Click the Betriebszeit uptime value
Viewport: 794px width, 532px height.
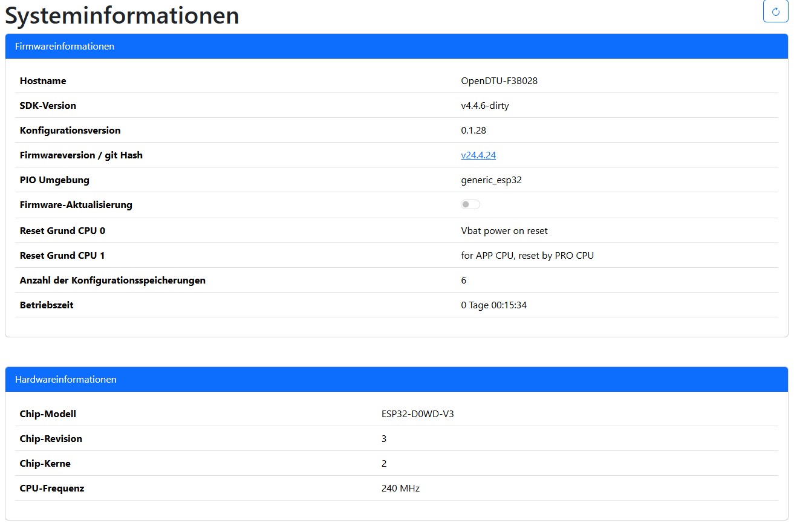point(493,305)
